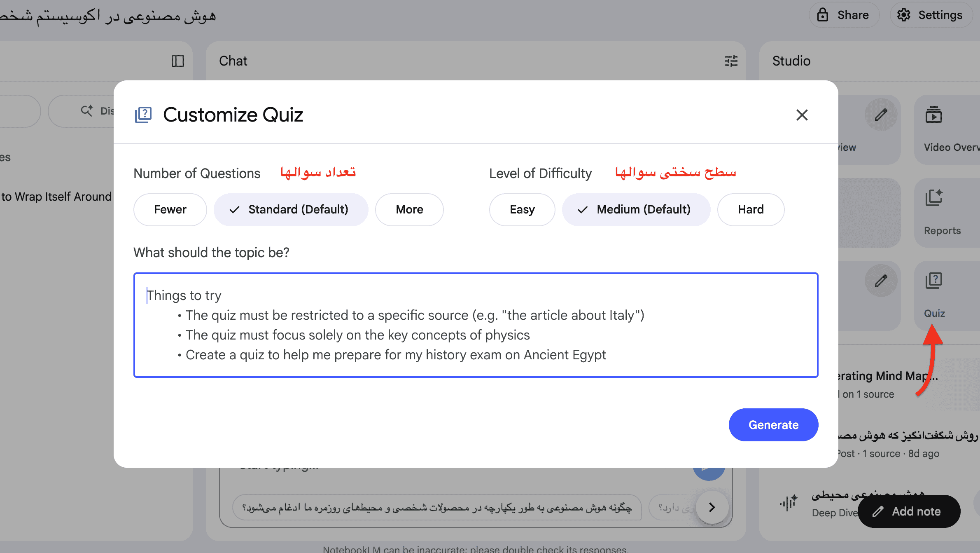Click the Quiz icon in Studio
Screen dimensions: 980x553
coord(934,281)
